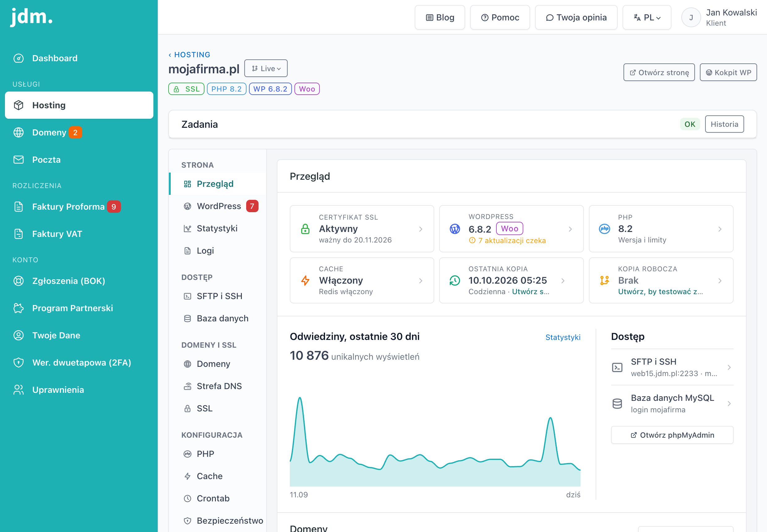Screen dimensions: 767x532
Task: Click the Zgłoszenia (BOK) lifebuoy icon
Action: point(19,281)
